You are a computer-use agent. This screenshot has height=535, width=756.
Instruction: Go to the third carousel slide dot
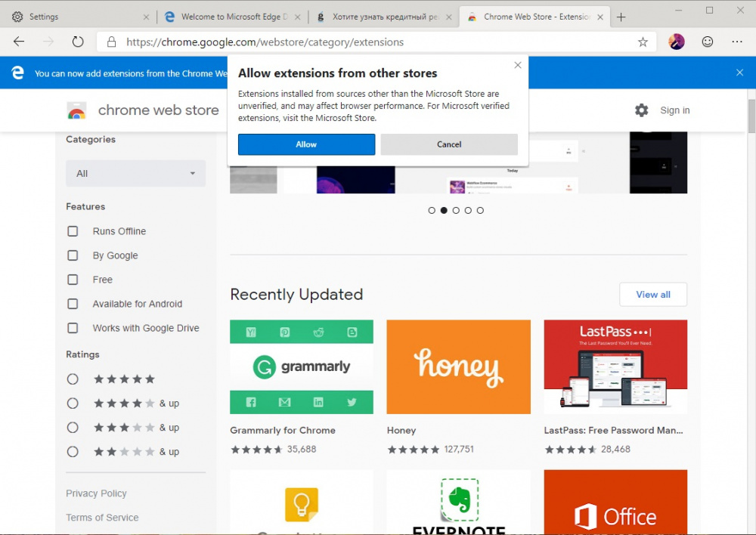(456, 211)
